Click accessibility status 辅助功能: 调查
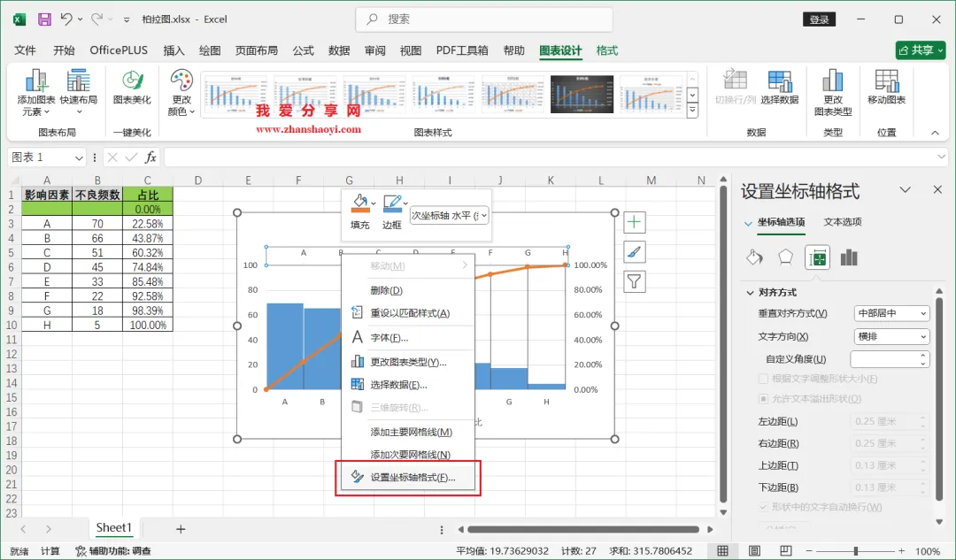956x560 pixels. (x=113, y=551)
